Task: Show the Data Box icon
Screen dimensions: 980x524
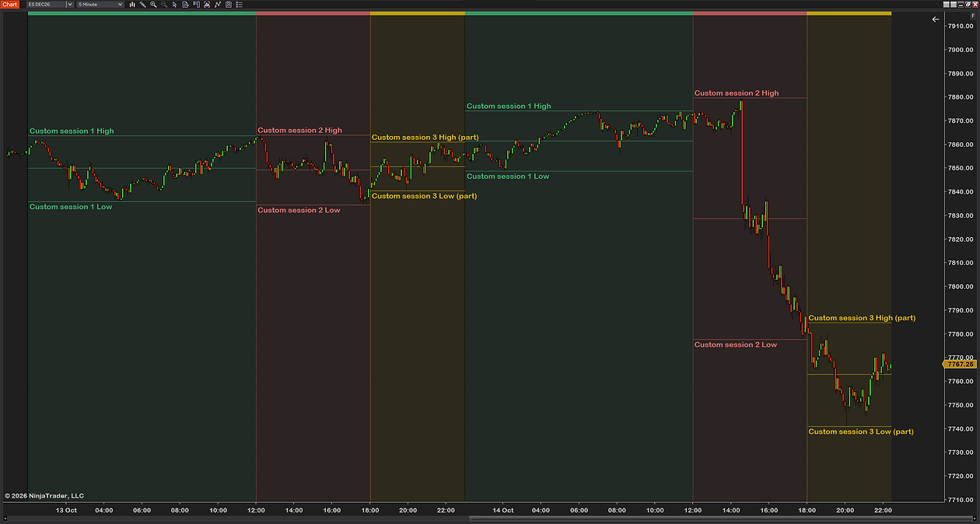Action: (185, 4)
